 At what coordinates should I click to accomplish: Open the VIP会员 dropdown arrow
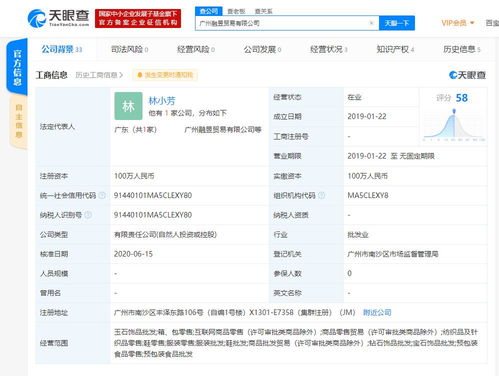pyautogui.click(x=472, y=23)
